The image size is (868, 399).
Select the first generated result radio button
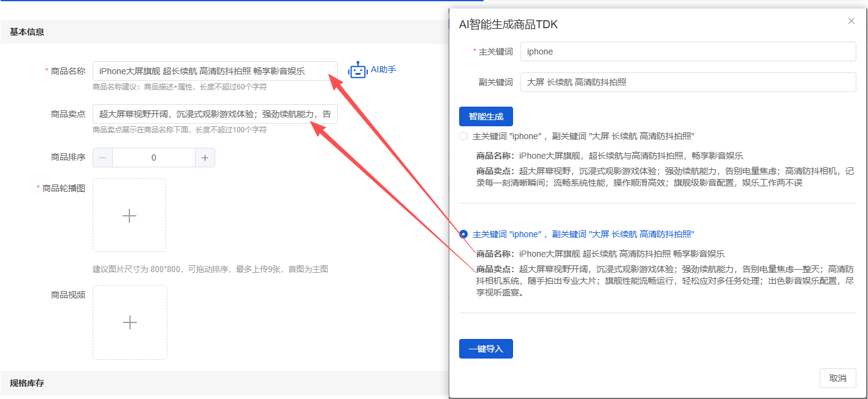(463, 136)
